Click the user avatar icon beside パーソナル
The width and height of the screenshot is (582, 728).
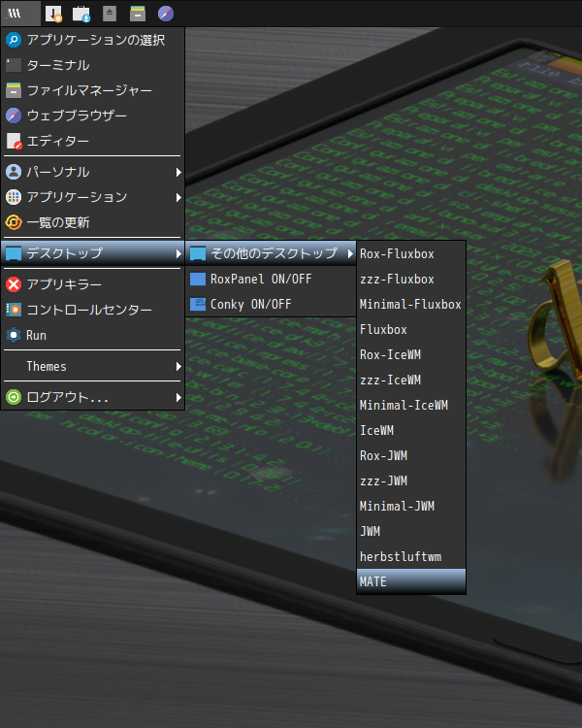[x=14, y=172]
